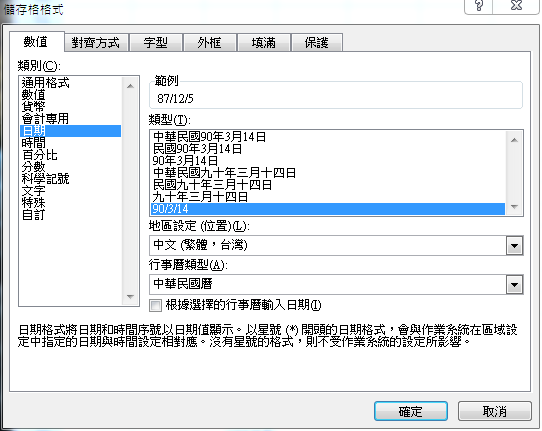Choose 百分比 category
Image resolution: width=542 pixels, height=431 pixels.
(71, 155)
